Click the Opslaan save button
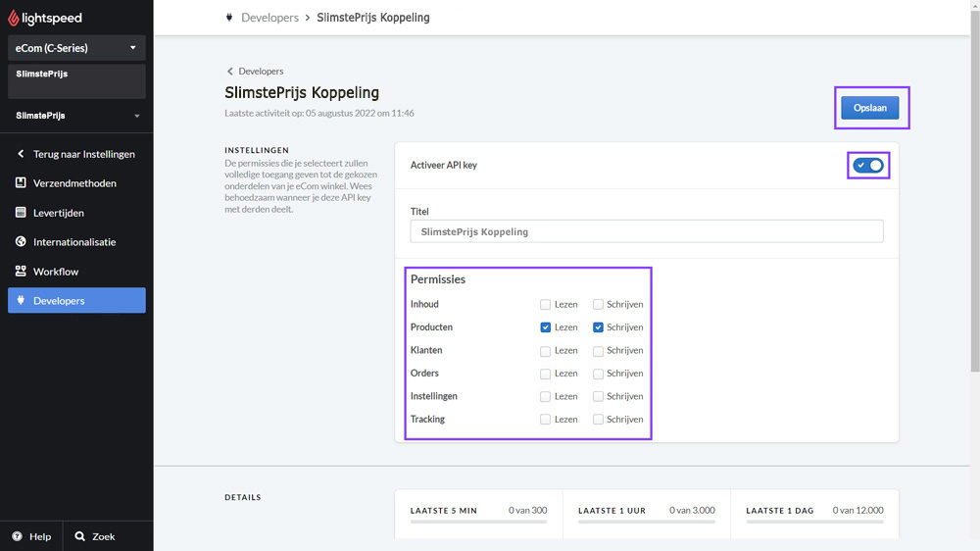Image resolution: width=980 pixels, height=551 pixels. (x=869, y=108)
